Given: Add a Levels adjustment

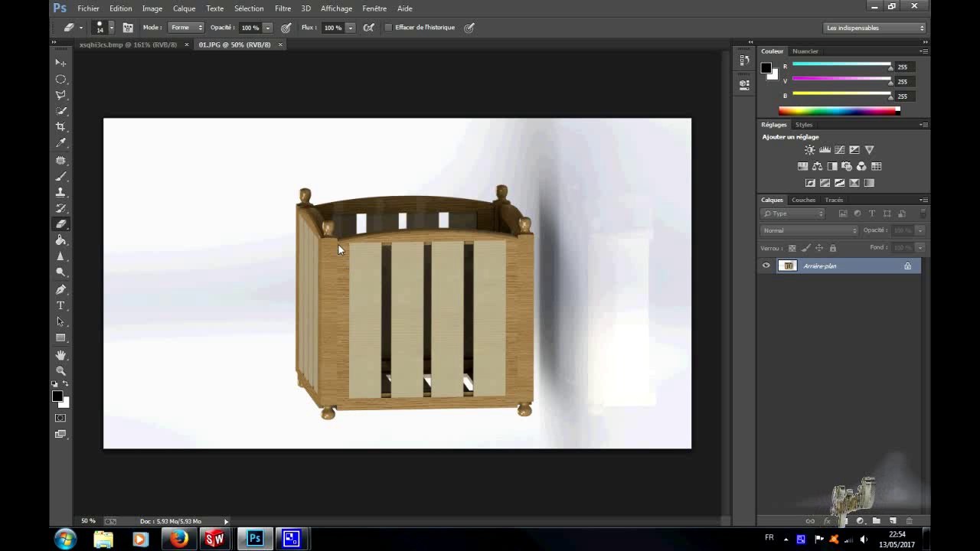Looking at the screenshot, I should tap(825, 150).
